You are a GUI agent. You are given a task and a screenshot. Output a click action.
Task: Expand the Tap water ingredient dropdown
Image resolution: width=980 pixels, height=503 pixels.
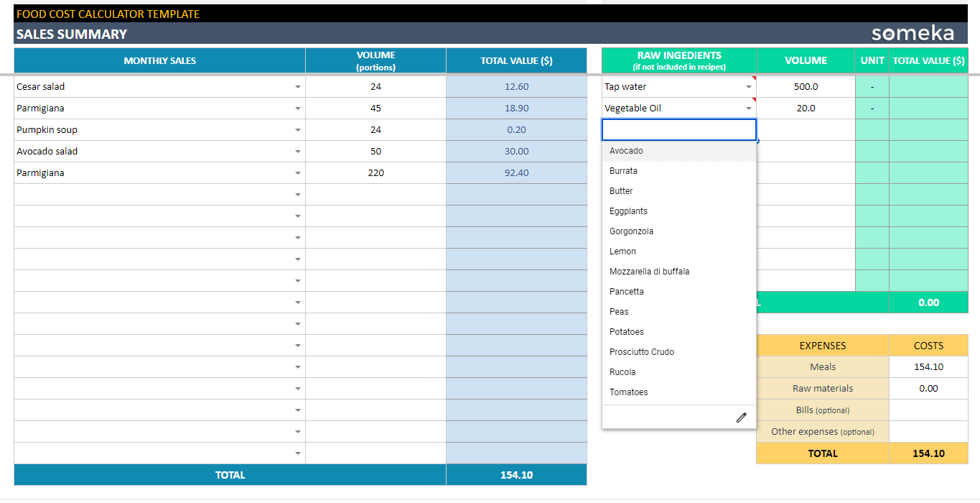click(x=749, y=87)
